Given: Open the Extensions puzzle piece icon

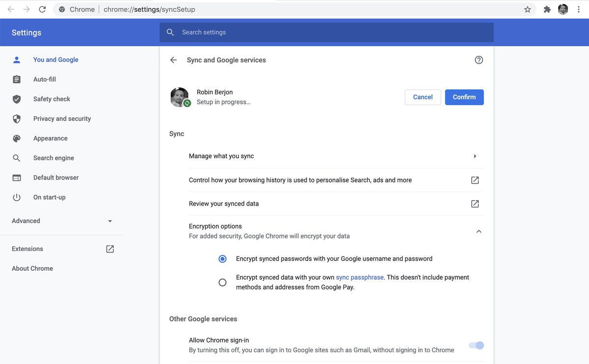Looking at the screenshot, I should click(547, 9).
